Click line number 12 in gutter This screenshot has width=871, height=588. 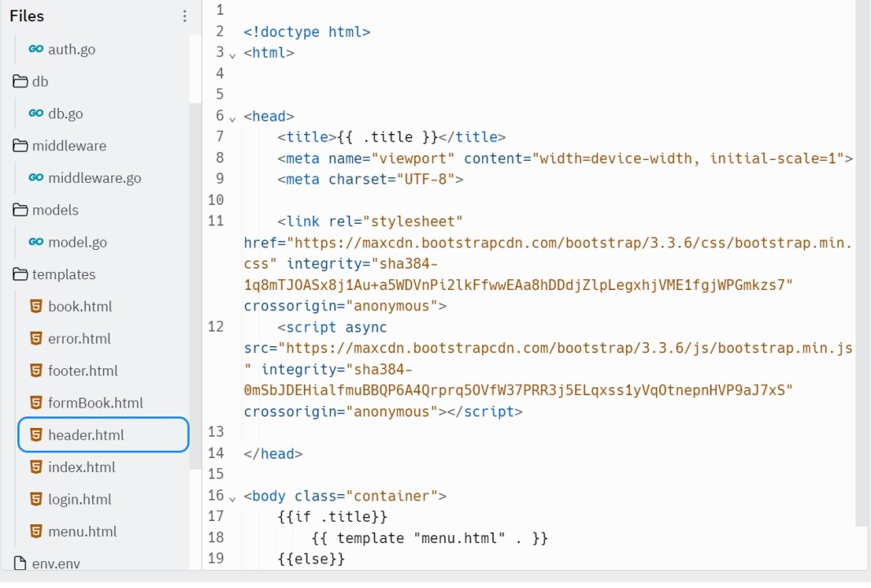216,327
